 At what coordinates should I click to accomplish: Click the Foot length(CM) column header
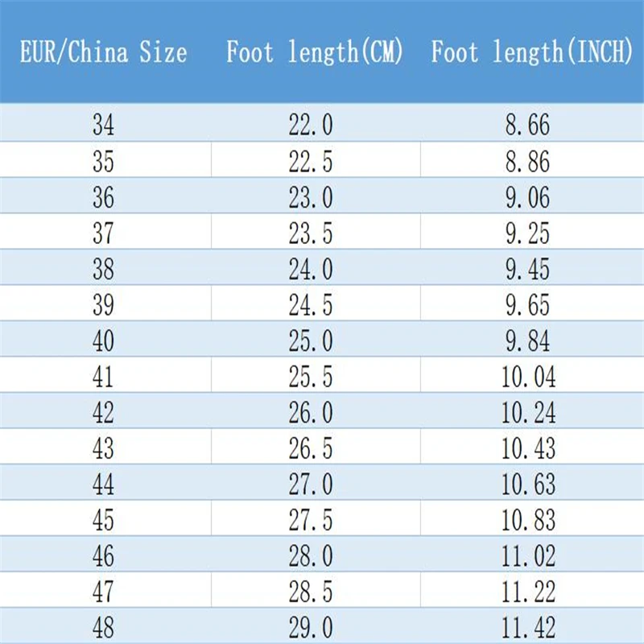click(x=315, y=52)
